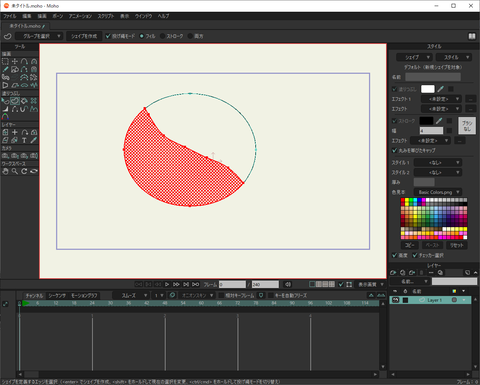Select the Paint Bucket tool
Viewport: 480px width, 385px height.
click(x=24, y=101)
